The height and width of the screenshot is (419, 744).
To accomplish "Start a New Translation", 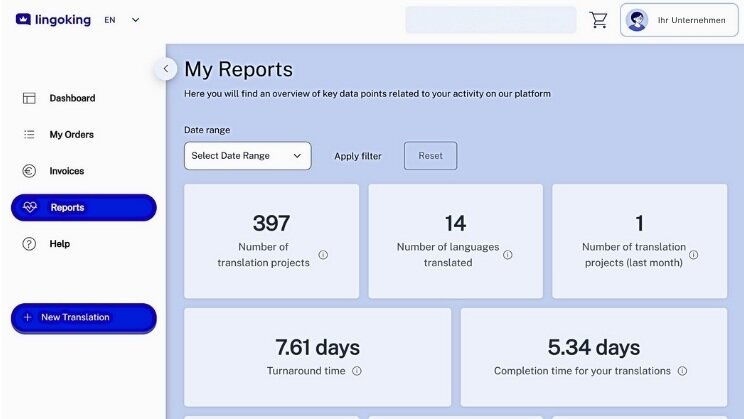I will 84,318.
